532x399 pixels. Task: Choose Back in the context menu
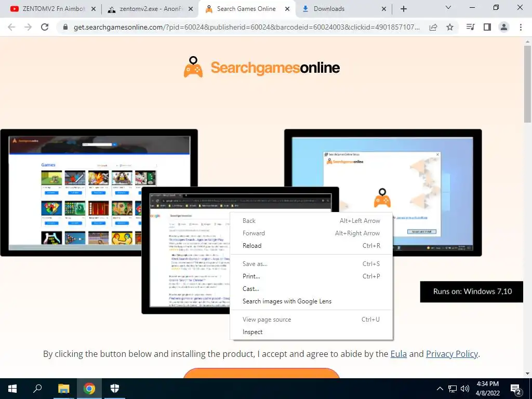[x=311, y=220]
